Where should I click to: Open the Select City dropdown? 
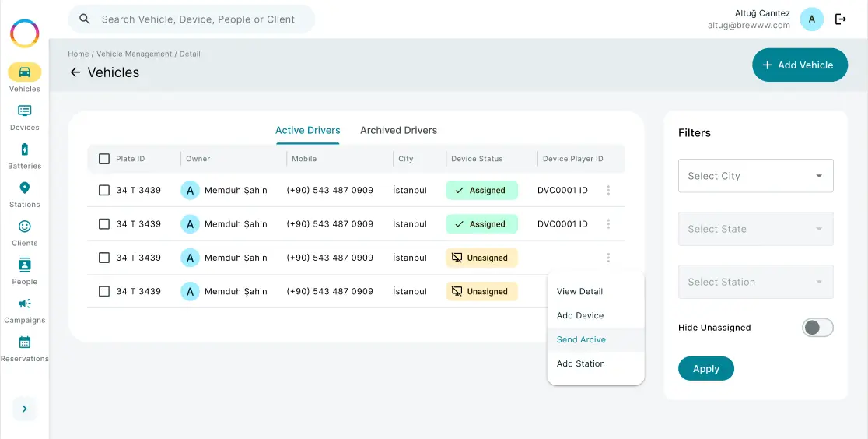tap(755, 176)
